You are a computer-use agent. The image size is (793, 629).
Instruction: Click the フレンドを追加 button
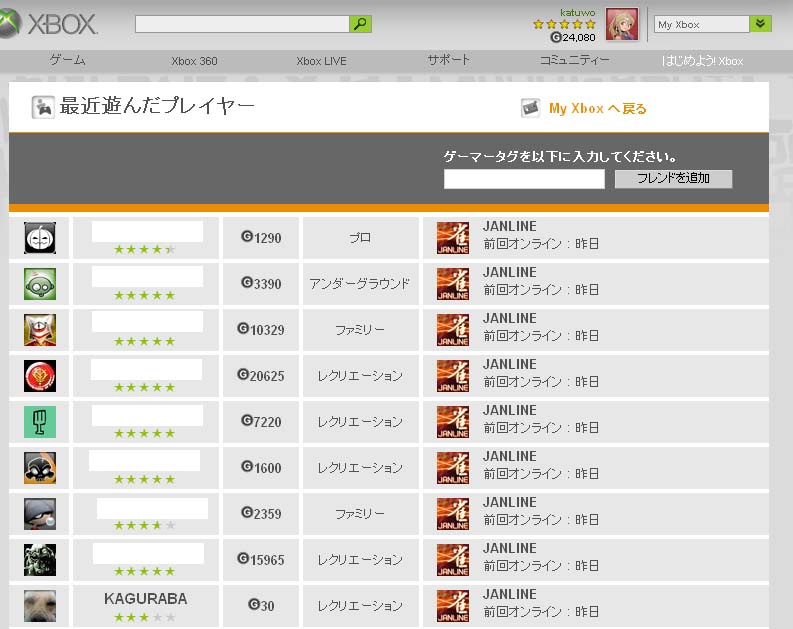pyautogui.click(x=673, y=178)
